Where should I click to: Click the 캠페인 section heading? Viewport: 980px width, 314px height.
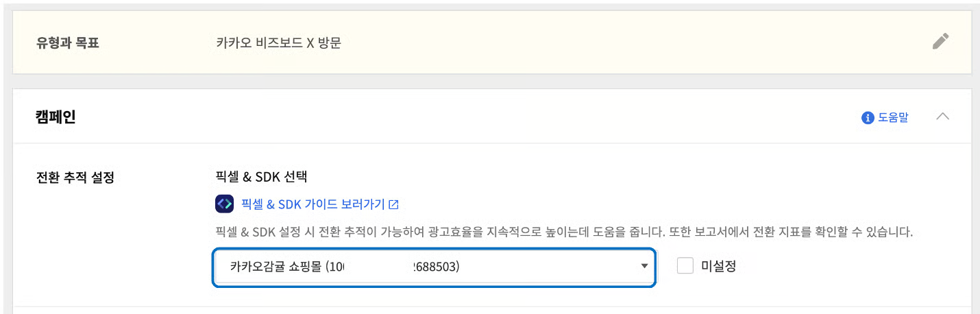56,117
